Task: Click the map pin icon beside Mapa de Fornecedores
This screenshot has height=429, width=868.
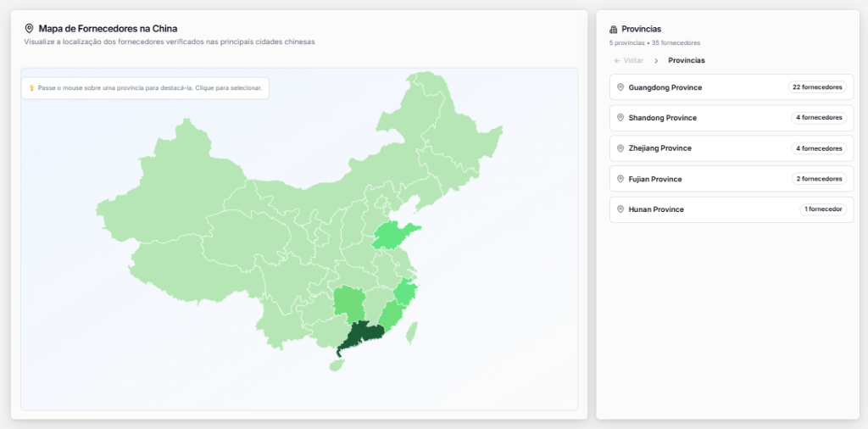Action: click(29, 28)
